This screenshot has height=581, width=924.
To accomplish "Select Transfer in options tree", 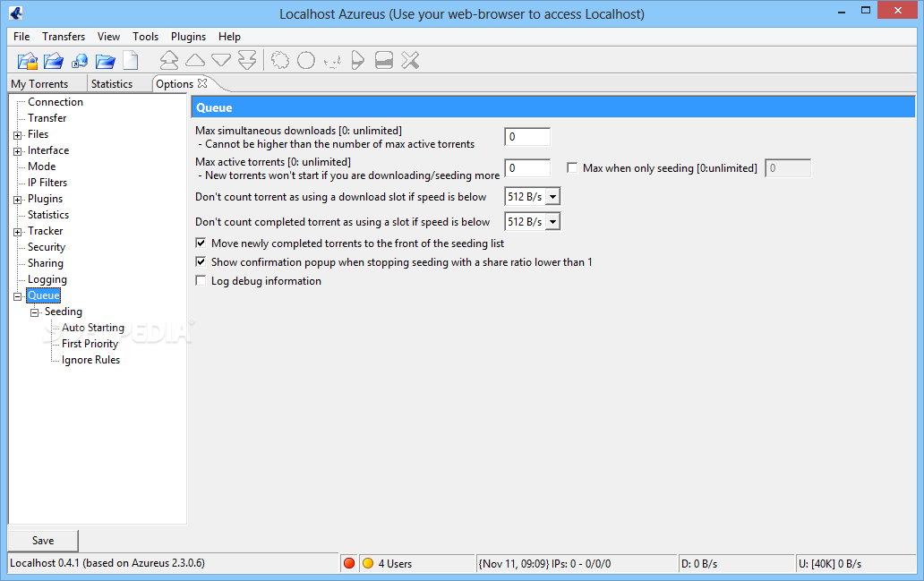I will pyautogui.click(x=47, y=118).
